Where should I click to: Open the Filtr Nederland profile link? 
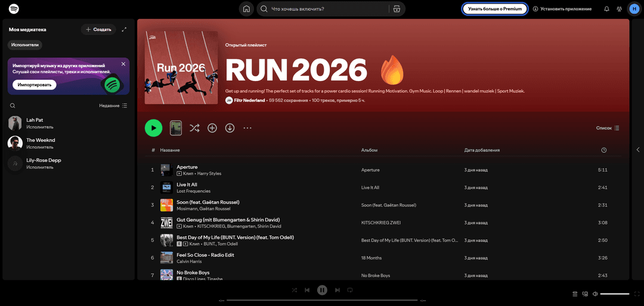click(249, 100)
